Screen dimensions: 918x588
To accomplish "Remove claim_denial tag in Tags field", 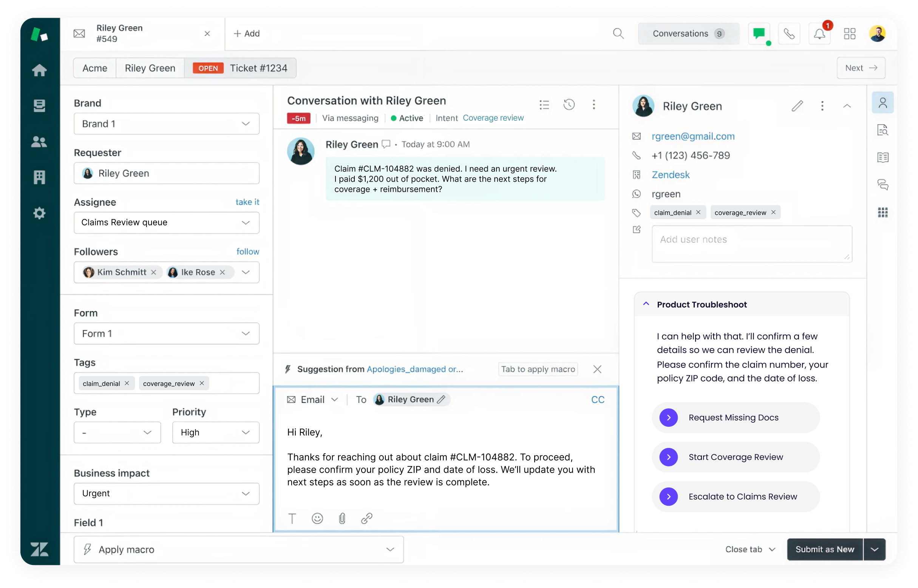I will [x=127, y=383].
